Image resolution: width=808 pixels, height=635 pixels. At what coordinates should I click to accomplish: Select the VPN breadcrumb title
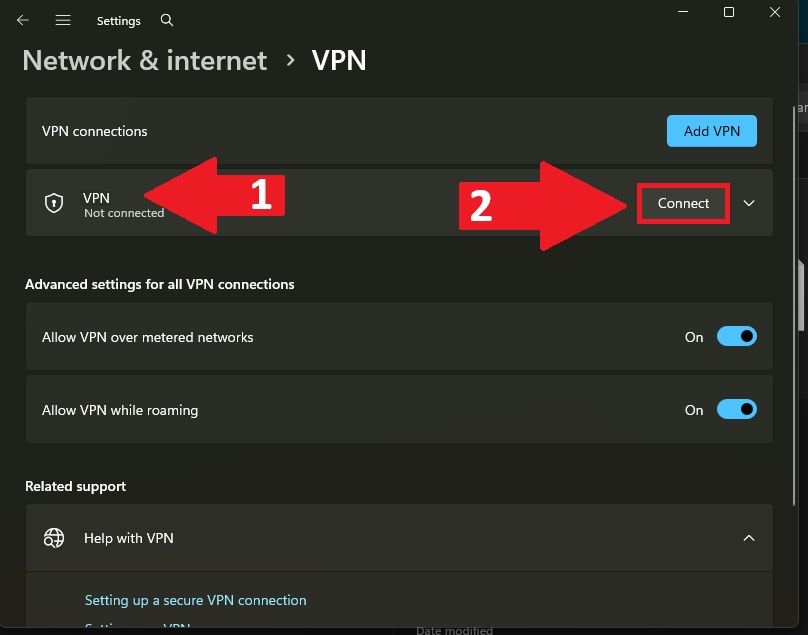(x=339, y=61)
